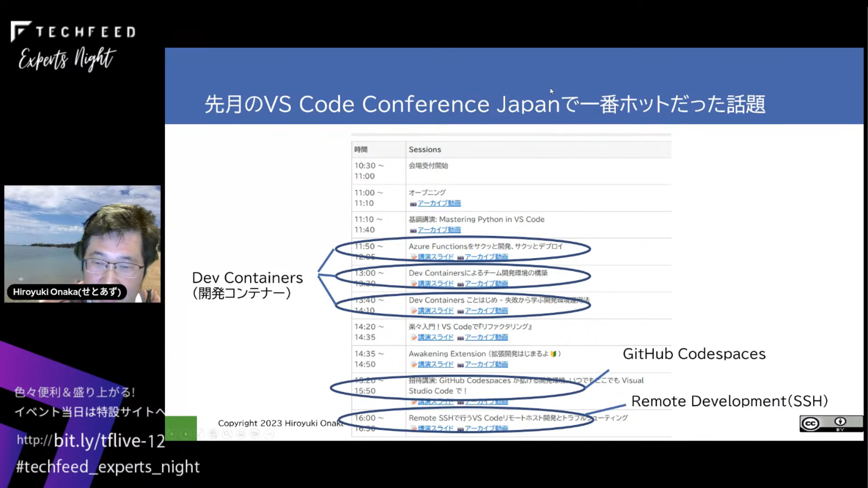
Task: Click the Hiroyuki Onaka(せとあず) name label
Action: pos(67,292)
